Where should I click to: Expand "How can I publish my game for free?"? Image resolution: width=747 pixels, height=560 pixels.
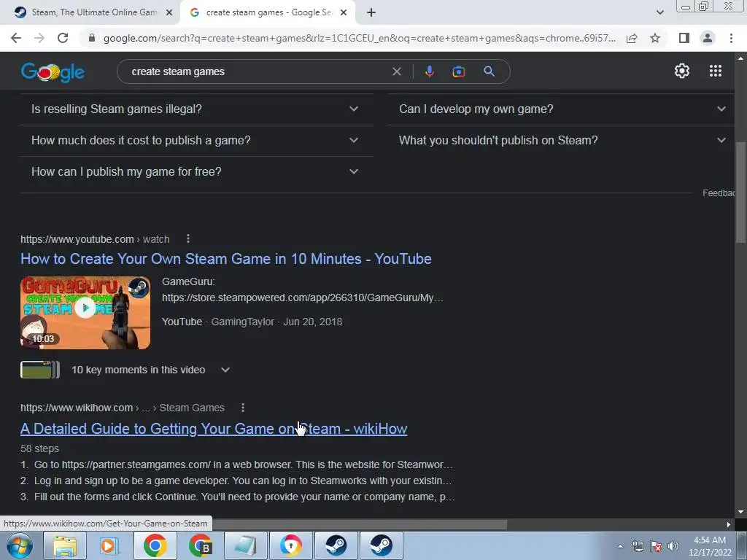tap(197, 172)
